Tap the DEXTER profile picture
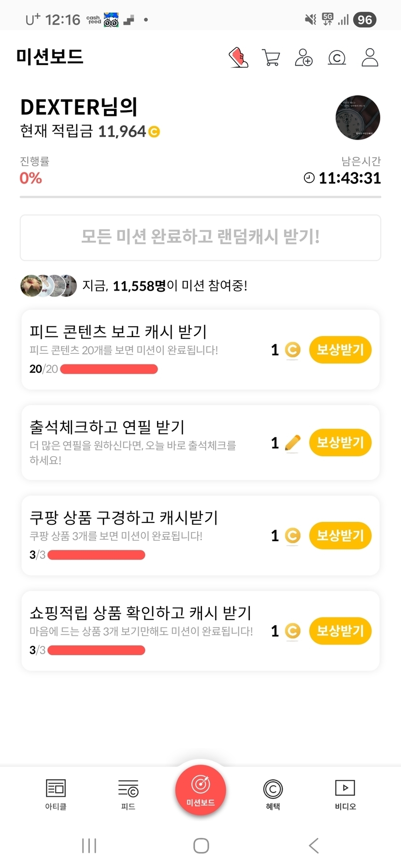Image resolution: width=401 pixels, height=868 pixels. click(358, 117)
